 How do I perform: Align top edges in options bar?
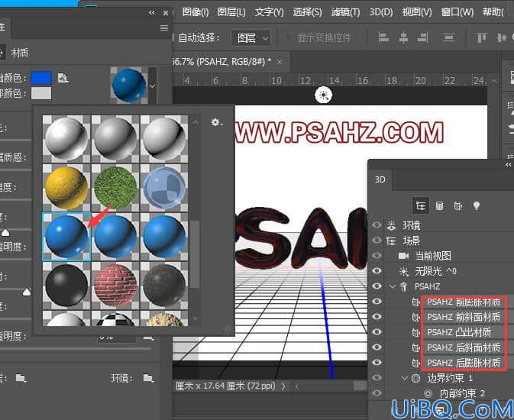[x=482, y=37]
